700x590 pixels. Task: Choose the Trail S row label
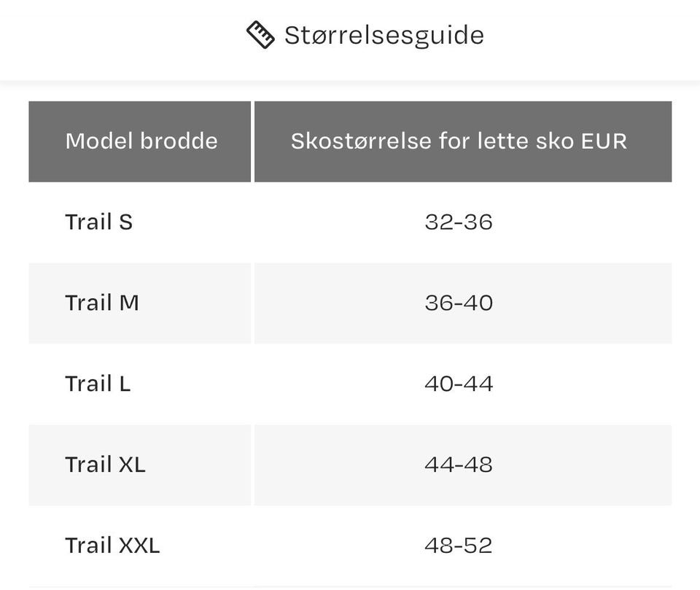[98, 222]
